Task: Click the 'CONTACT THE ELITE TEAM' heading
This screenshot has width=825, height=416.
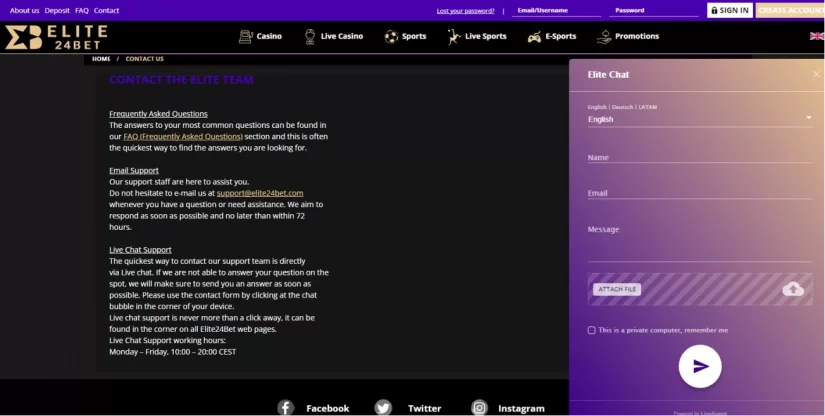Action: [181, 80]
